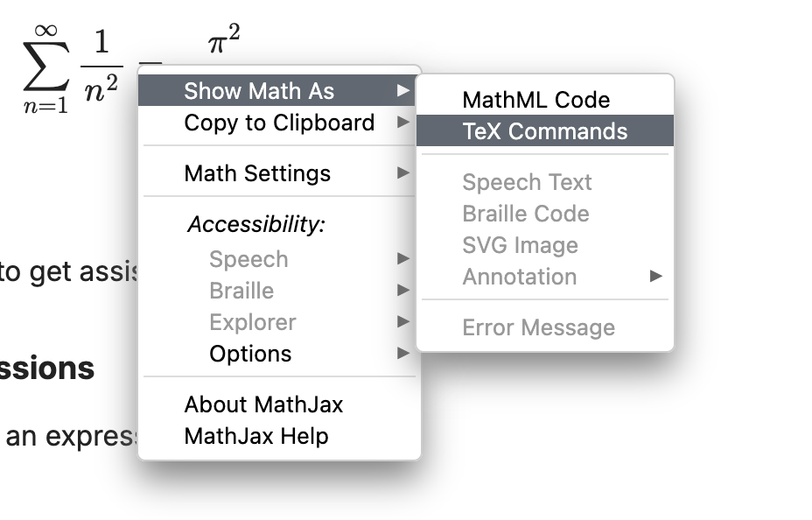The width and height of the screenshot is (812, 520).
Task: Select Copy to Clipboard menu entry
Action: point(279,123)
